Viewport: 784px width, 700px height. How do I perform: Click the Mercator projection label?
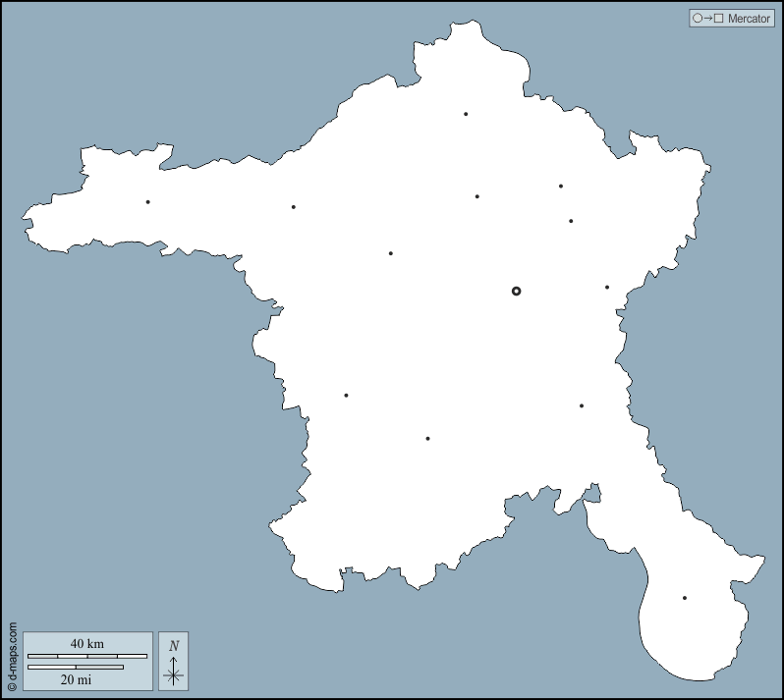pyautogui.click(x=749, y=19)
